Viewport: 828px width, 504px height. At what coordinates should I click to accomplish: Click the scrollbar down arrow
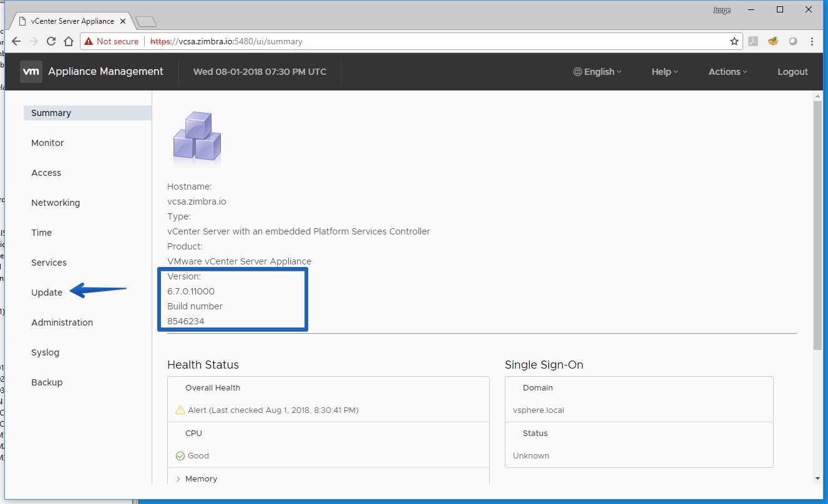817,478
